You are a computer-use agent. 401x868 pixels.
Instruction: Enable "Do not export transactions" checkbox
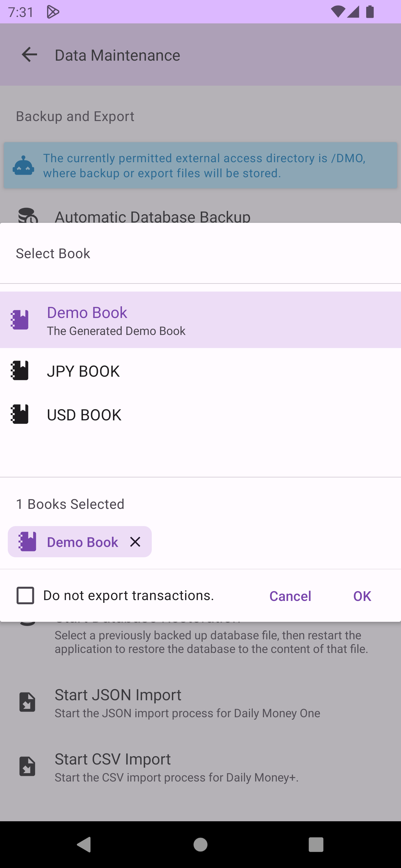pyautogui.click(x=25, y=595)
